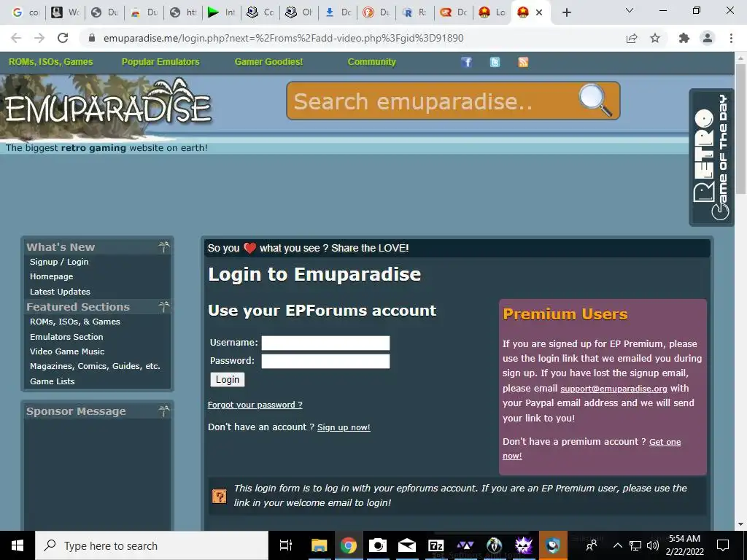Collapse Sponsor Message panel palm icon

tap(163, 411)
